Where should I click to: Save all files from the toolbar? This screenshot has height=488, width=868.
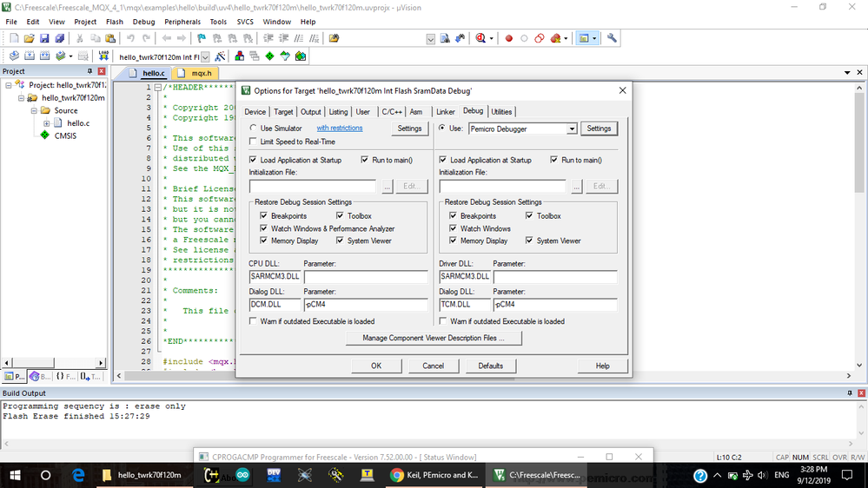(59, 38)
